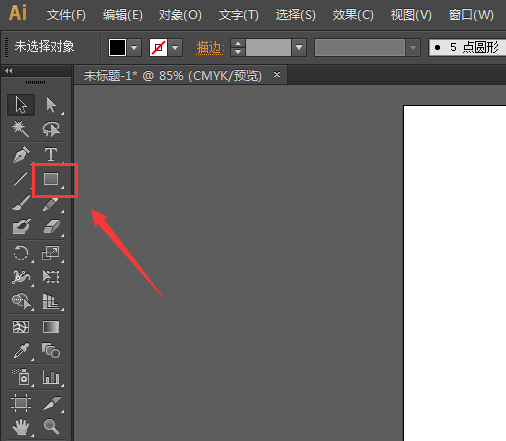Screen dimensions: 506x441
Task: Select the Magic Wand tool
Action: point(21,129)
